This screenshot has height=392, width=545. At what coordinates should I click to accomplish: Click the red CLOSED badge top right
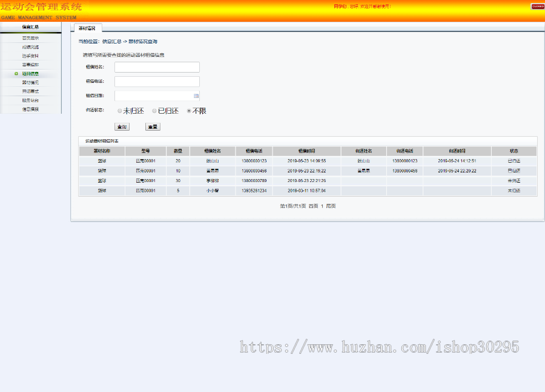[x=538, y=5]
